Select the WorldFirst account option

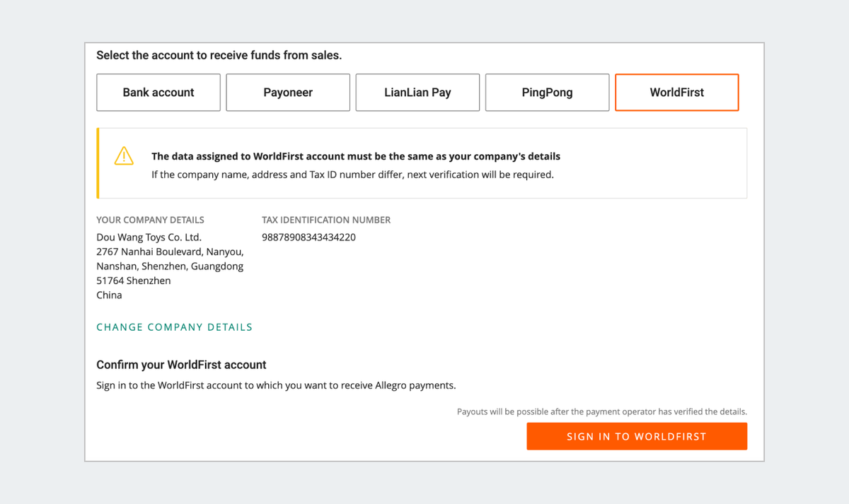677,93
